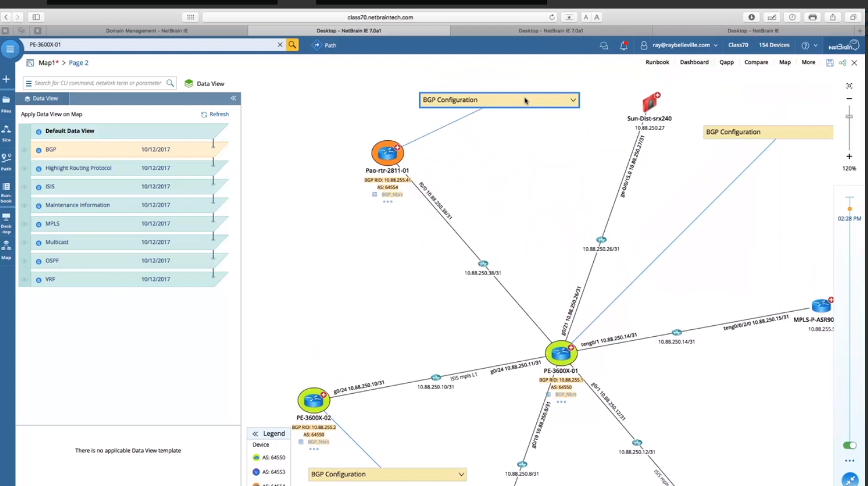Screen dimensions: 868x486
Task: Toggle visibility eye for ISIS row
Action: (25, 187)
